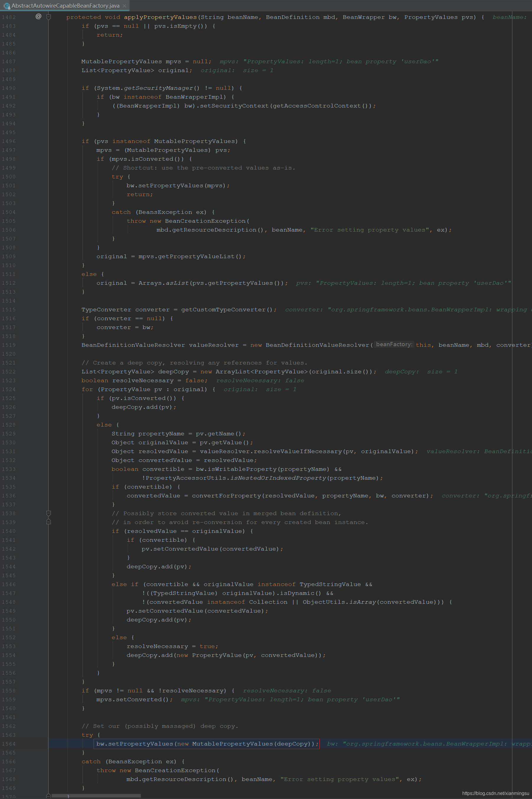Click 'resolvedValue == originalValue' condition on line 1540
Viewport: 532px width, 799px height.
184,531
